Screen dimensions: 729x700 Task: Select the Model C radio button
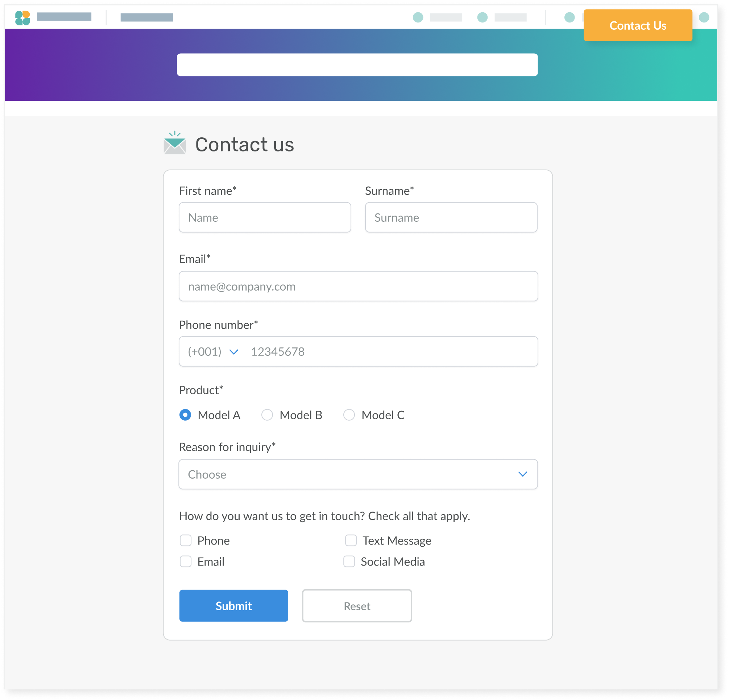(349, 415)
